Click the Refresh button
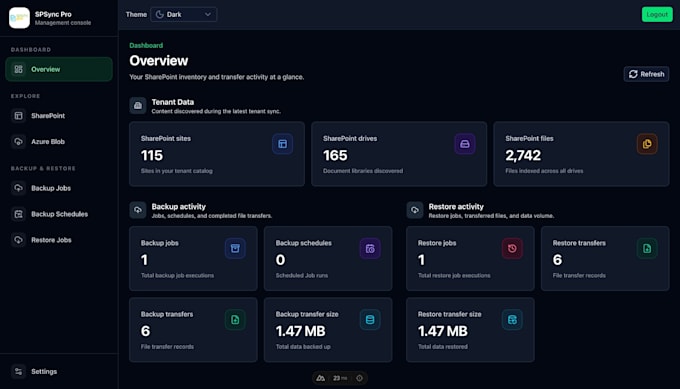 click(x=646, y=74)
